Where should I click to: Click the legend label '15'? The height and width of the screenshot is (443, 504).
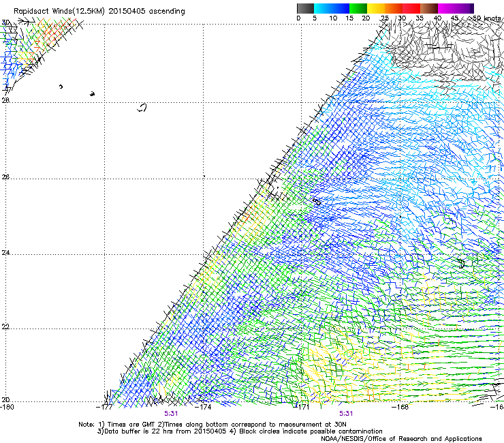349,18
